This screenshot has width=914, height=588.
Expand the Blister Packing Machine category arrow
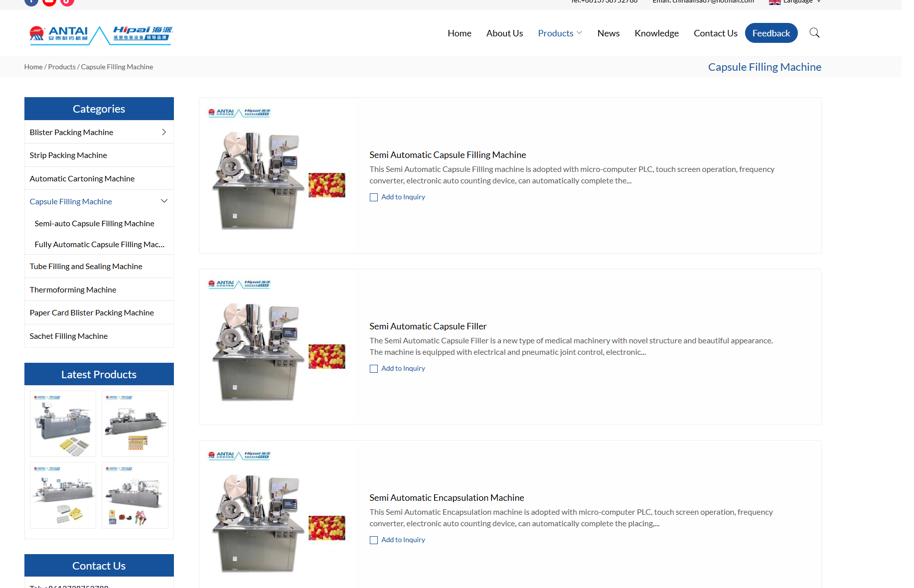164,132
